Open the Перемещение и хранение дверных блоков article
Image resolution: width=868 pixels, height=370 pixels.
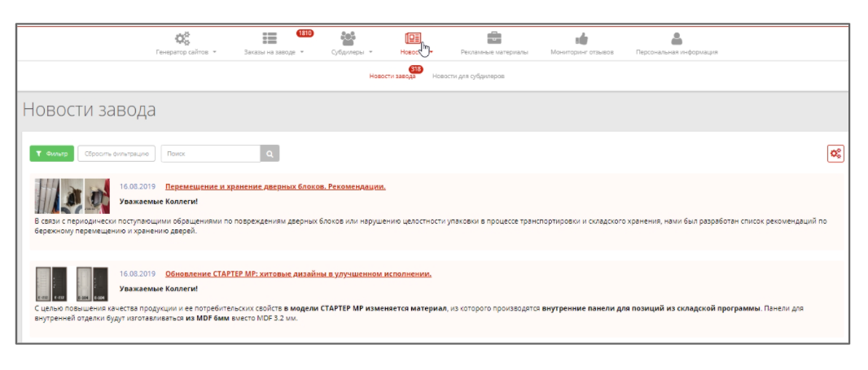tap(275, 186)
